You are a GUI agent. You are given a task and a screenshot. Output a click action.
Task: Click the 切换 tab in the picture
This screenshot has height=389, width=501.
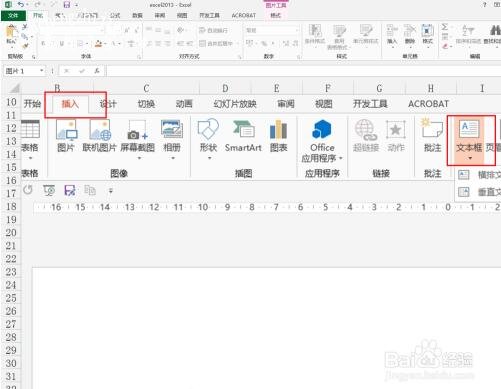(x=146, y=104)
